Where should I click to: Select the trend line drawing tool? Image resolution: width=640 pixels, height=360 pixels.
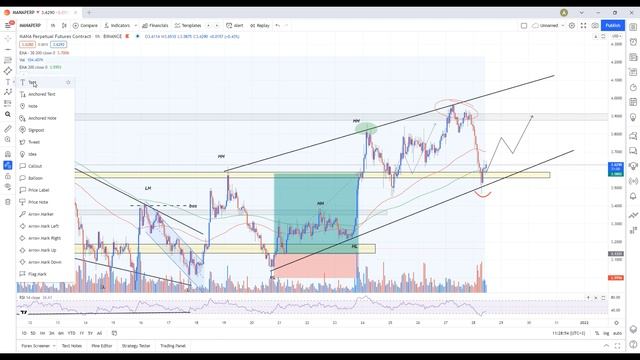tap(8, 49)
